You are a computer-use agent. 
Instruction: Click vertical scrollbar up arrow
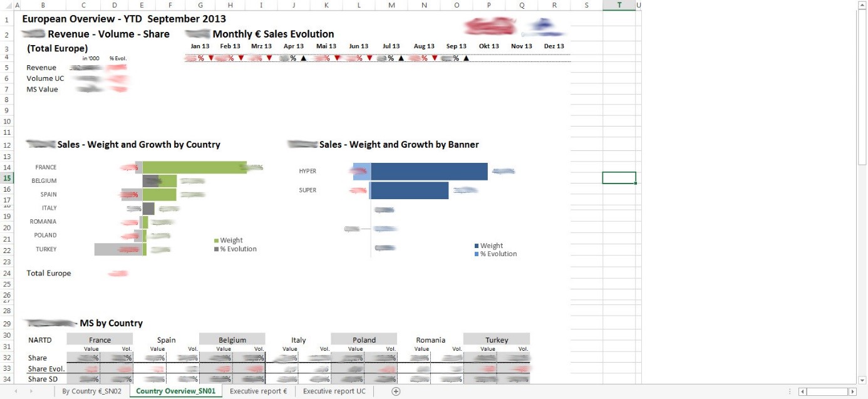862,5
